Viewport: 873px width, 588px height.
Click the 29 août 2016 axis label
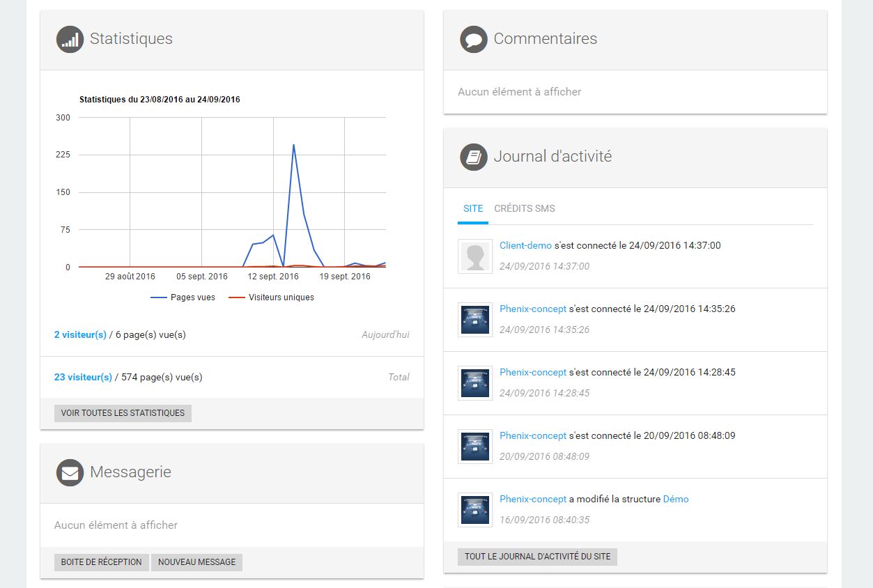[130, 277]
